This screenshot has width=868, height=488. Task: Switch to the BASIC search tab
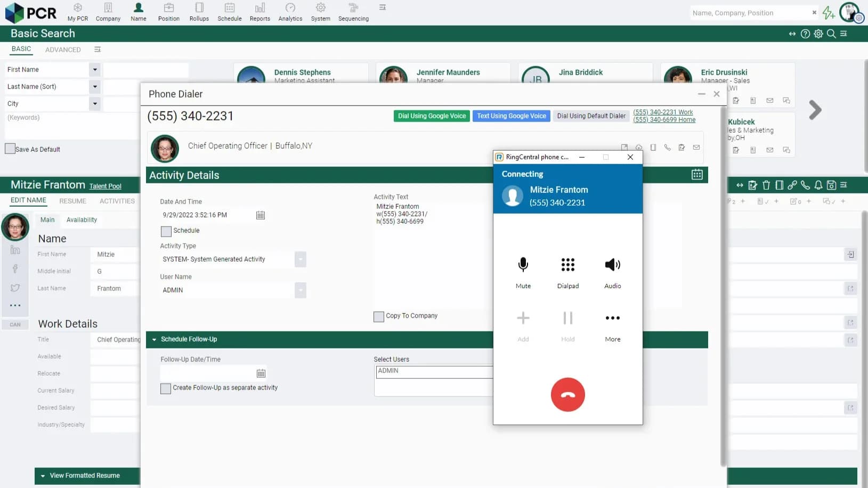pyautogui.click(x=21, y=49)
